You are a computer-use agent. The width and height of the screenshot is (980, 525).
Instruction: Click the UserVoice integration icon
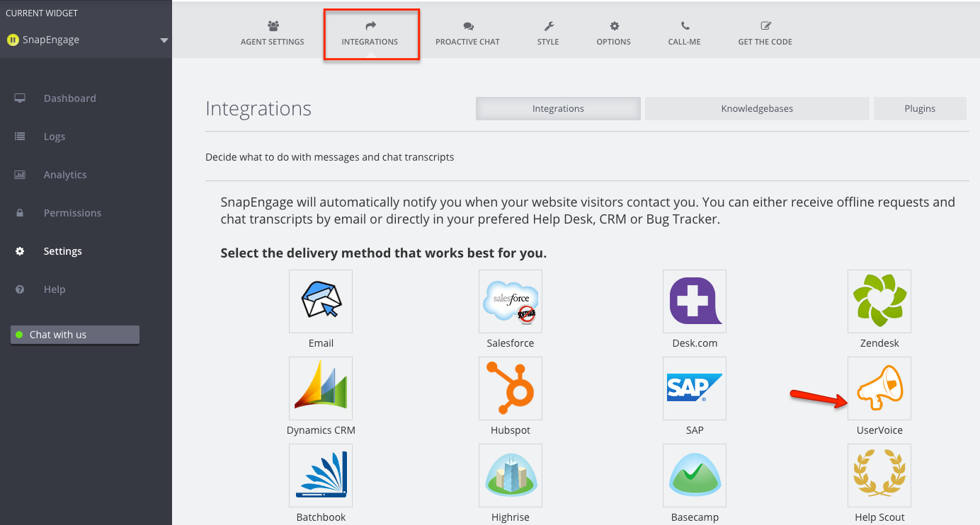[879, 388]
